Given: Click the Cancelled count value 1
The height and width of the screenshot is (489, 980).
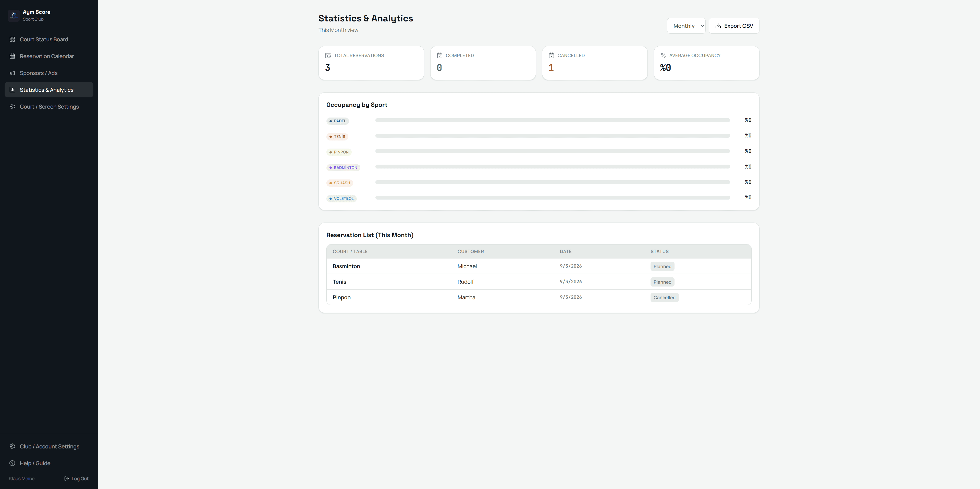Looking at the screenshot, I should 551,68.
